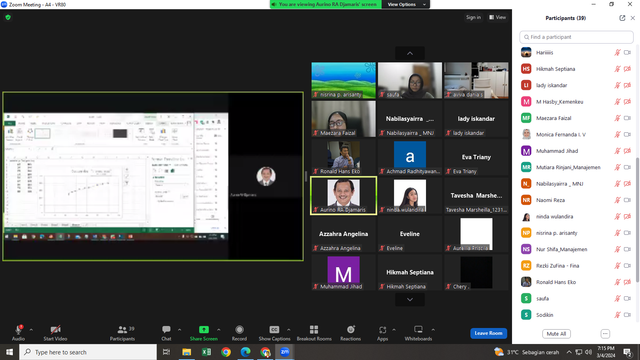Open Excel from the taskbar

[207, 352]
